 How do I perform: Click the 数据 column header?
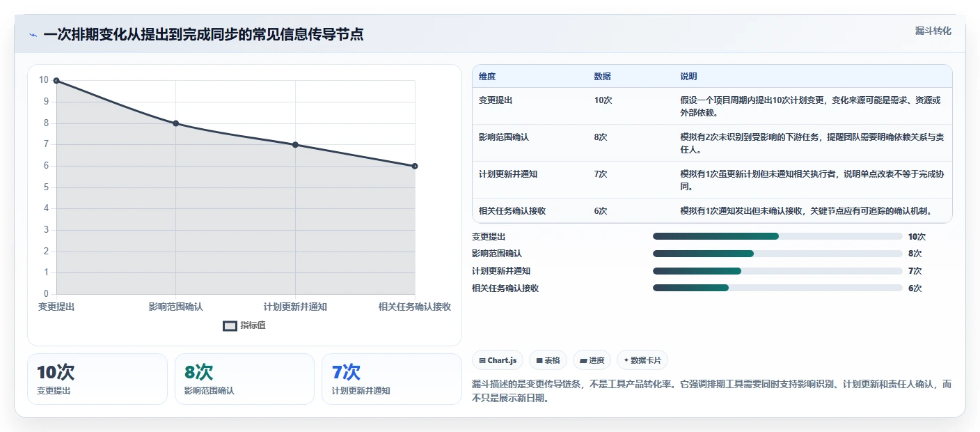click(602, 77)
